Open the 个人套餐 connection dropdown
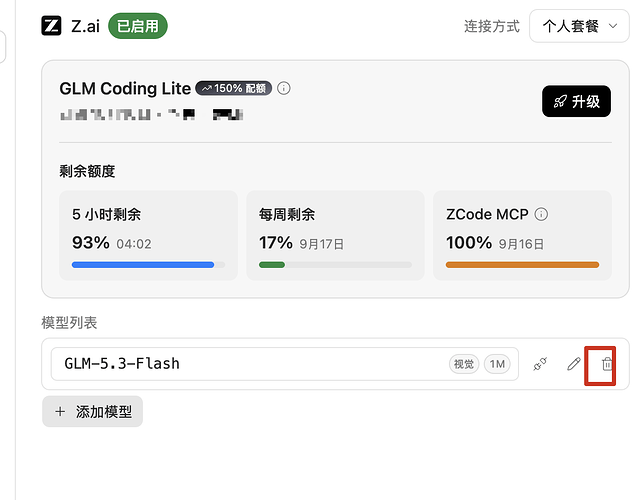 (x=579, y=26)
